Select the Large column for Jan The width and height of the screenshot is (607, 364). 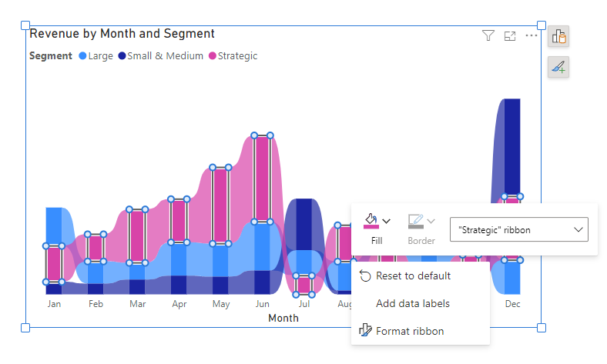tap(54, 227)
